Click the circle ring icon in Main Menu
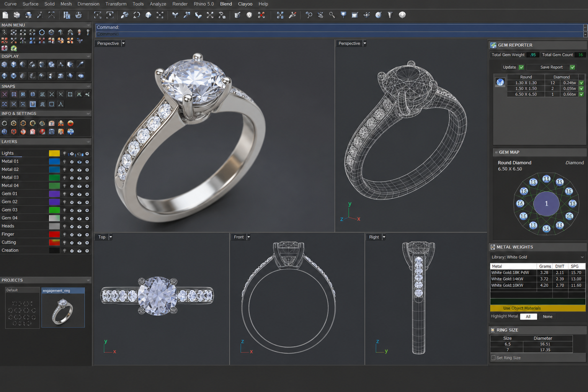Viewport: 588px width, 392px height. (42, 33)
